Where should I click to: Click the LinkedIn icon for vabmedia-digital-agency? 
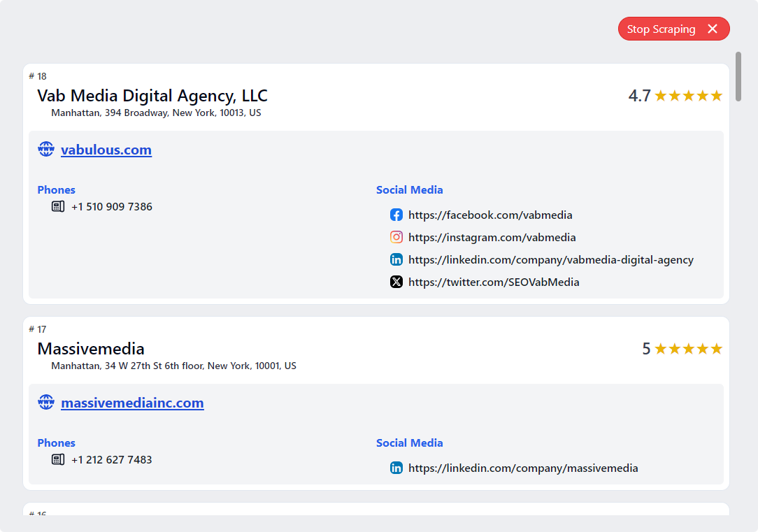point(396,259)
